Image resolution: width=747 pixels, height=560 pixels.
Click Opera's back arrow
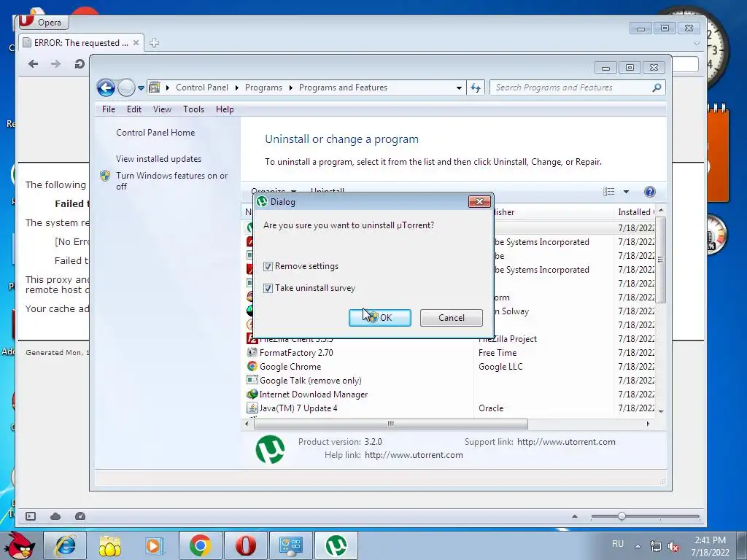click(x=33, y=64)
